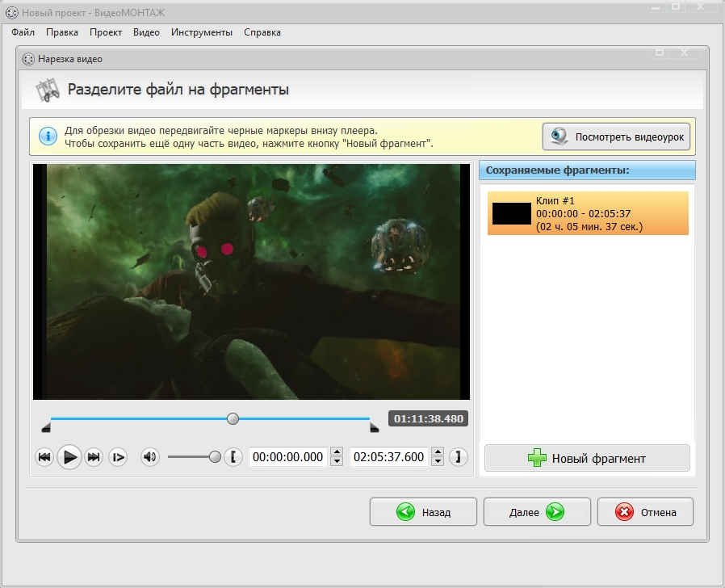This screenshot has width=725, height=588.
Task: Open the Инструменты menu
Action: click(x=202, y=32)
